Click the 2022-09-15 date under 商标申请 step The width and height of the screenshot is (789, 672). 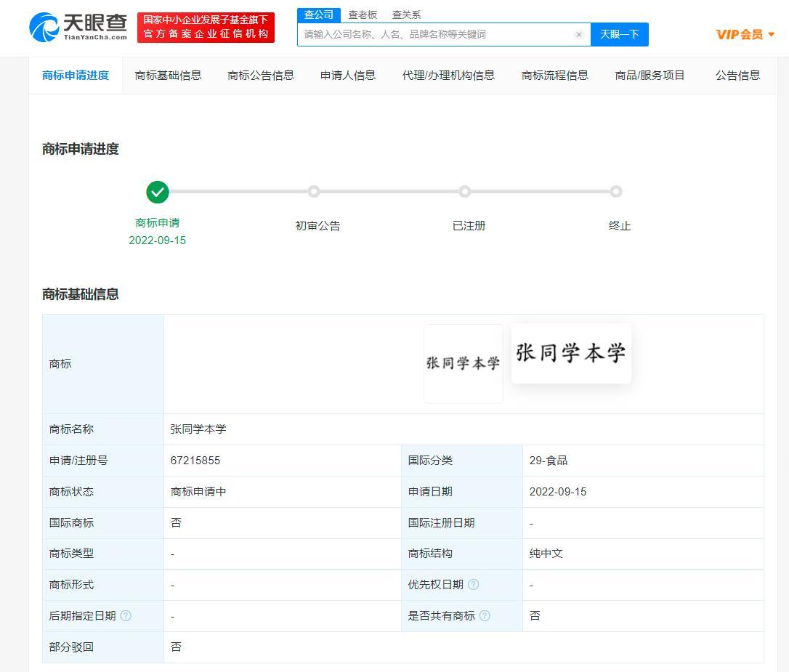158,240
